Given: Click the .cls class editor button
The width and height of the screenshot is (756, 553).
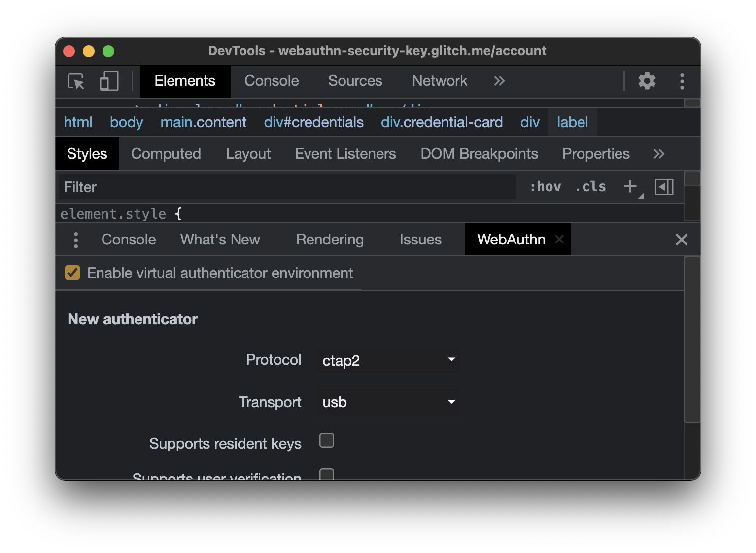Looking at the screenshot, I should coord(590,187).
